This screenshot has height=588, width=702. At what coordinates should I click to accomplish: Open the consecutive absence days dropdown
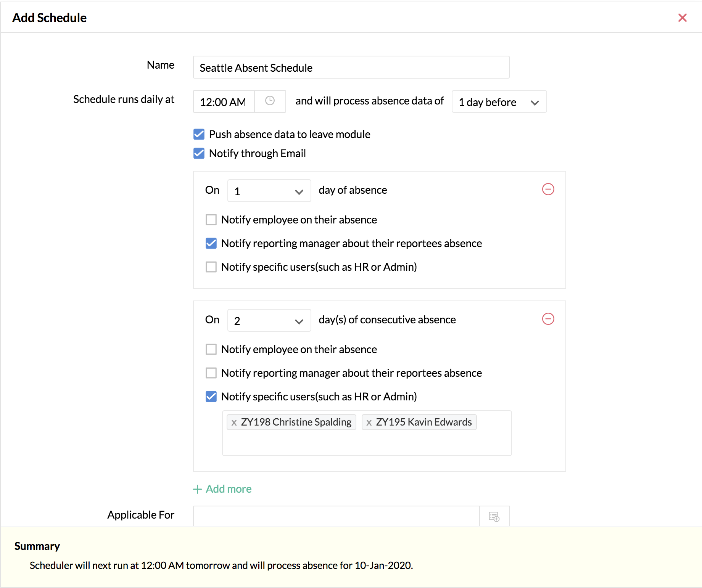269,321
